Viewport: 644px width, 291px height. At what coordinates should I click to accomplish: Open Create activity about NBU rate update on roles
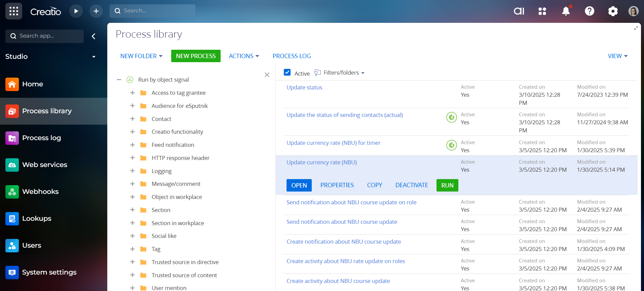pyautogui.click(x=346, y=261)
